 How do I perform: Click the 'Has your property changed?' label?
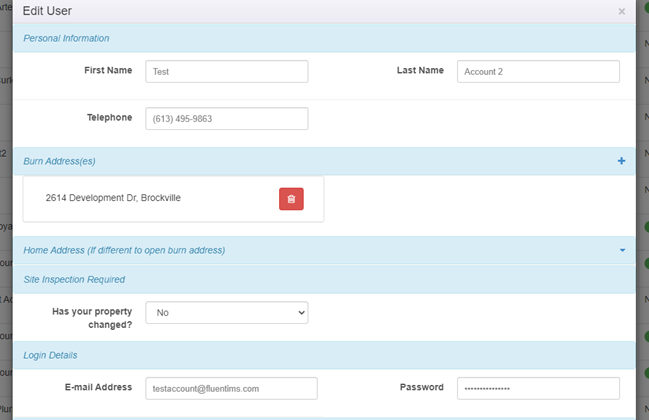click(92, 318)
